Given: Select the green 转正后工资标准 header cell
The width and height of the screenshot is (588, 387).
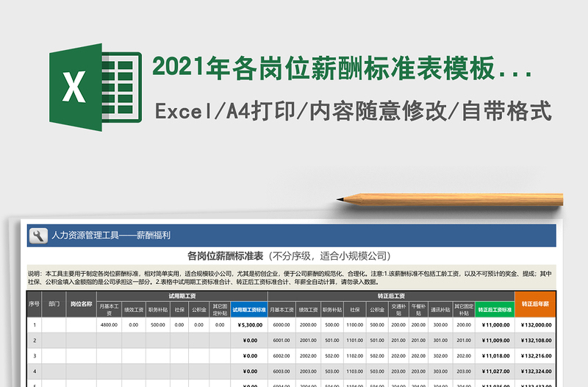Looking at the screenshot, I should pos(495,310).
